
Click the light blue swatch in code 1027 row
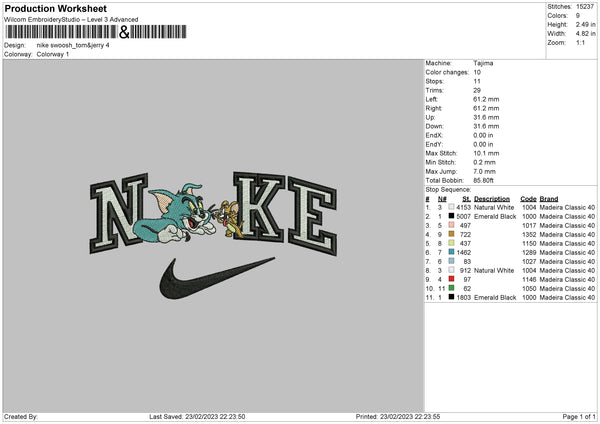tap(451, 261)
